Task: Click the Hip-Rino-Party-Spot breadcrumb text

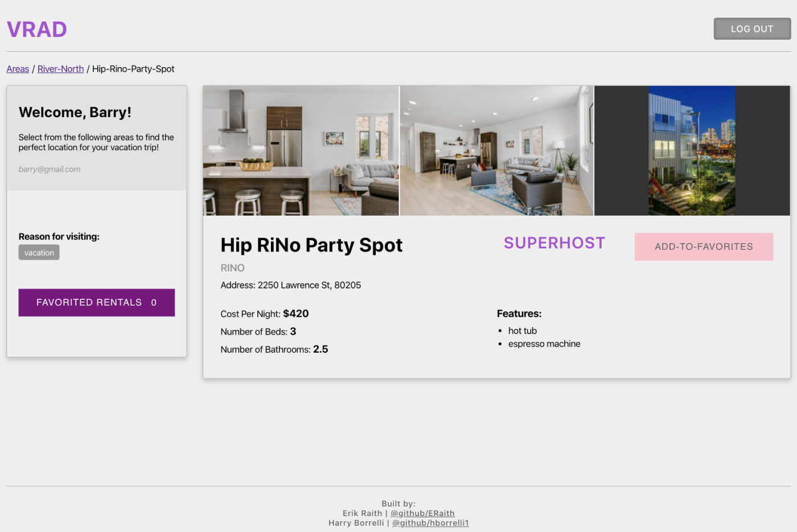Action: [133, 69]
